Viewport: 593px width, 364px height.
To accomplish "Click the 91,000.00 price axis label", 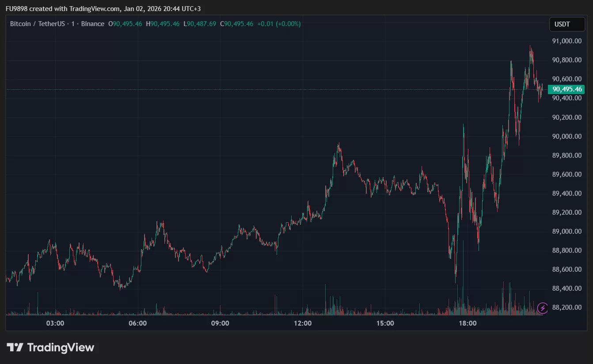I will (x=566, y=41).
